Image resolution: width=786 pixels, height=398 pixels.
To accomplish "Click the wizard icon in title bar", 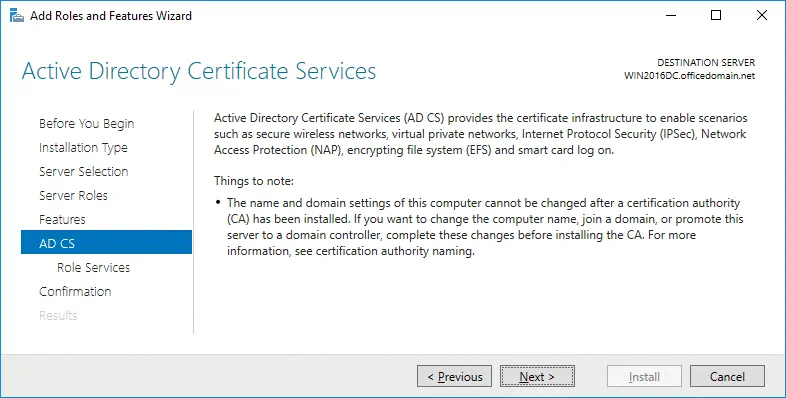I will pos(17,16).
